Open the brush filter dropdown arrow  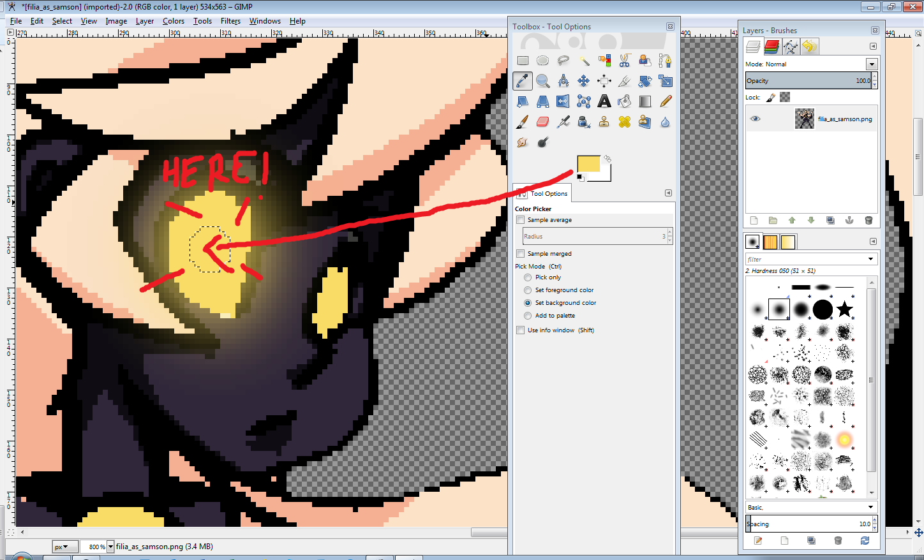870,259
